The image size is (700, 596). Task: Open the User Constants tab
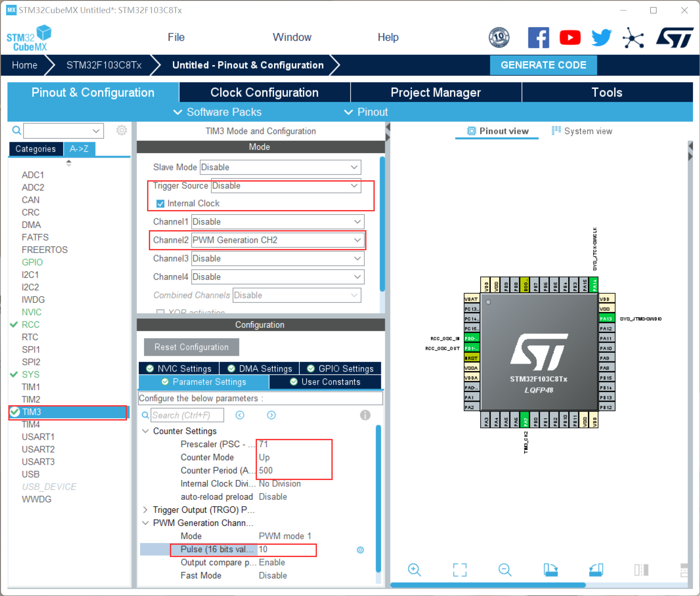(x=325, y=382)
